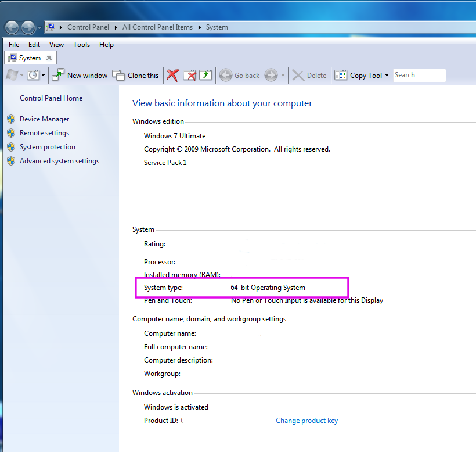
Task: Open the Copy Tool dropdown arrow
Action: [387, 75]
